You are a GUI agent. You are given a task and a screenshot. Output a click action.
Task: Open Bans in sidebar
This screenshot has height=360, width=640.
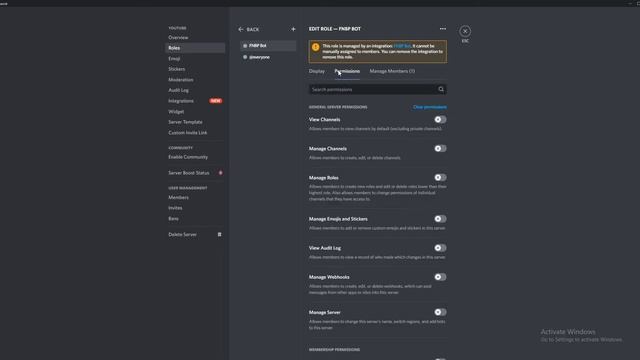pyautogui.click(x=195, y=219)
